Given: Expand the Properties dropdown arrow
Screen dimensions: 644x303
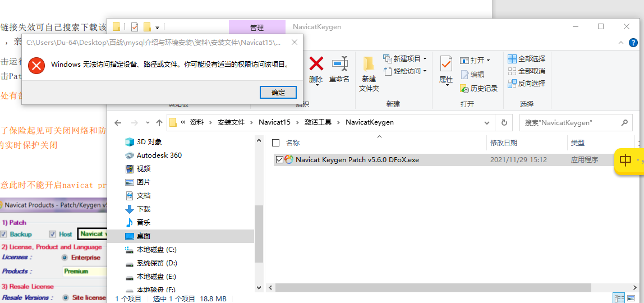Looking at the screenshot, I should (446, 86).
